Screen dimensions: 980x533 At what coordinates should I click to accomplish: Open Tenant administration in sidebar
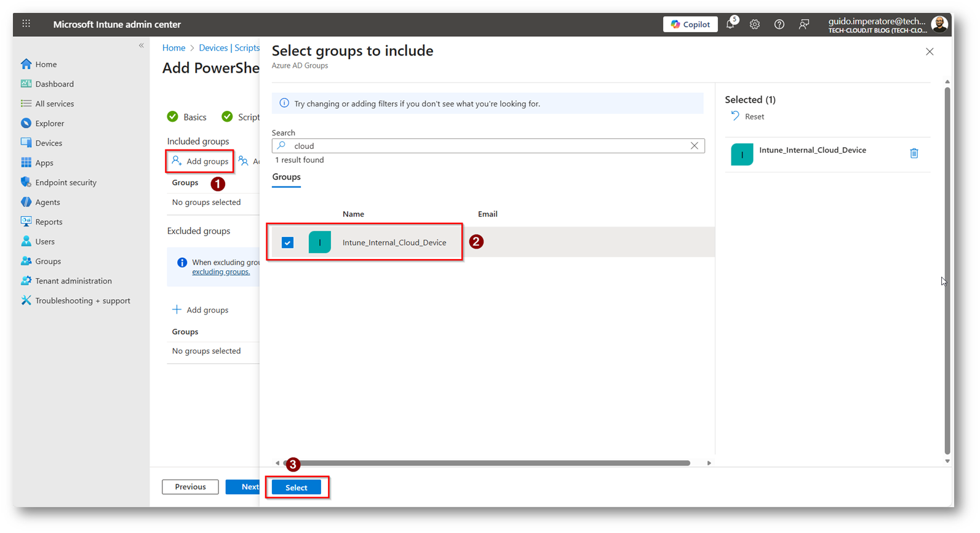pyautogui.click(x=73, y=281)
